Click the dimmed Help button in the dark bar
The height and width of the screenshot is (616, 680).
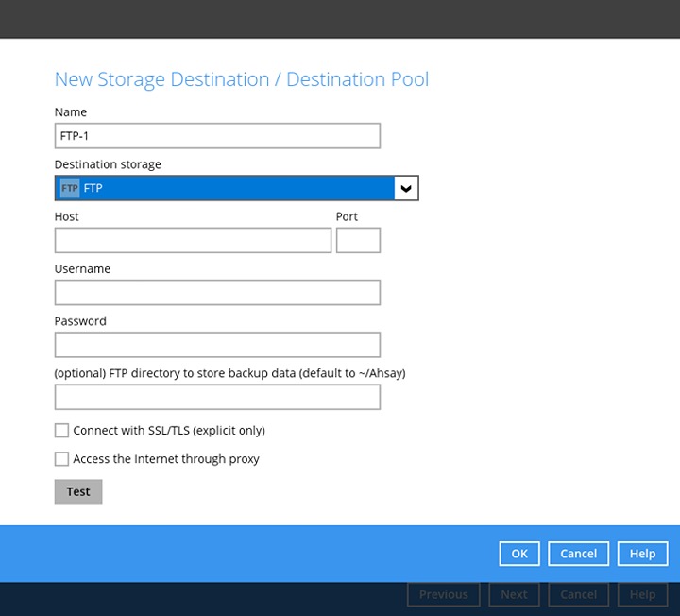[x=642, y=594]
